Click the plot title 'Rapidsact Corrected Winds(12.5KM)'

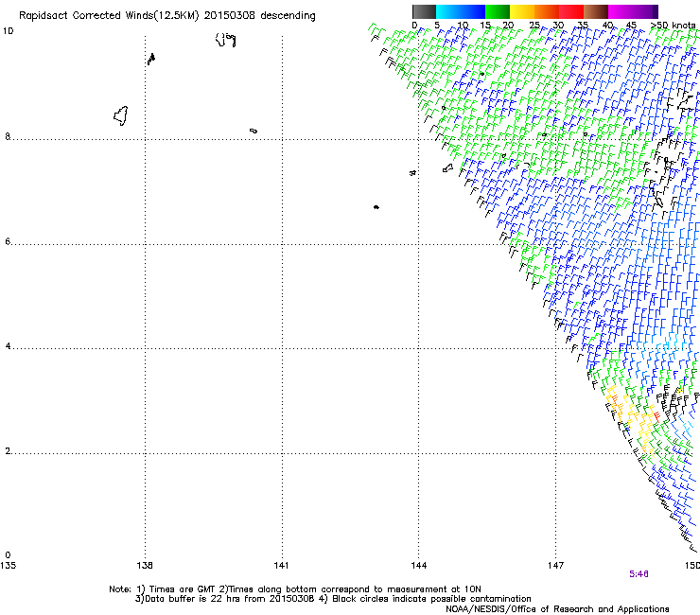tap(109, 15)
